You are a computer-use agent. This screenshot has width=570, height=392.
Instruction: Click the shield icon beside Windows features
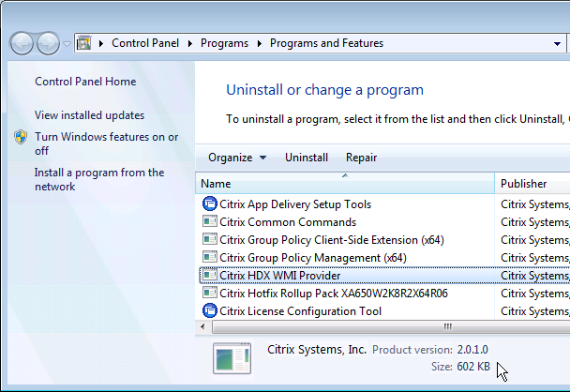(x=21, y=137)
